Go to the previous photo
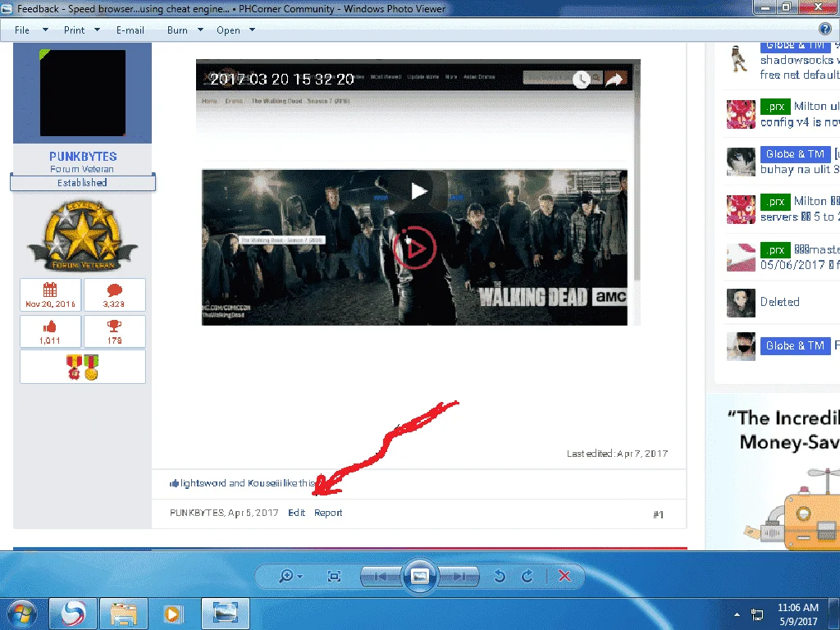 [x=381, y=577]
